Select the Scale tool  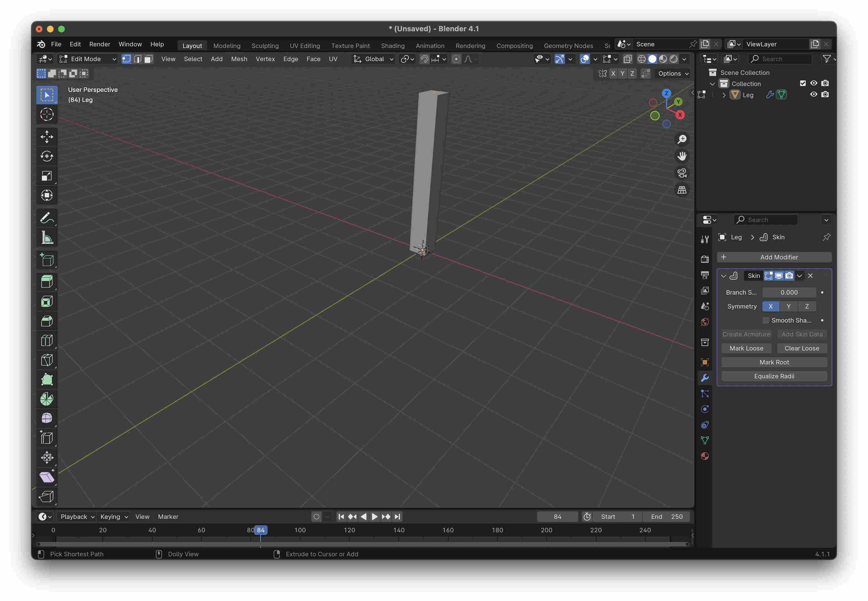(x=47, y=176)
